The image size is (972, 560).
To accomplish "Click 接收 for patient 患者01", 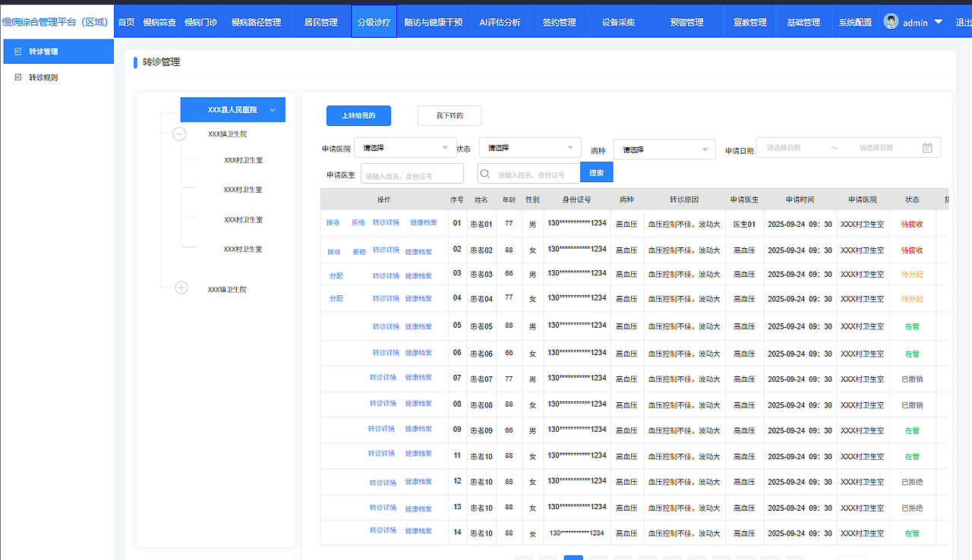I will (333, 223).
